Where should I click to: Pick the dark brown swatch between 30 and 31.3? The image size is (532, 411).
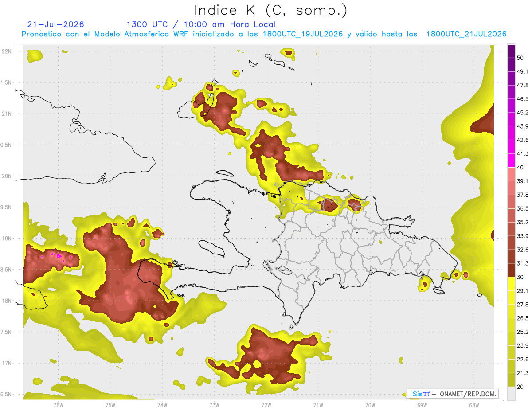click(x=511, y=270)
